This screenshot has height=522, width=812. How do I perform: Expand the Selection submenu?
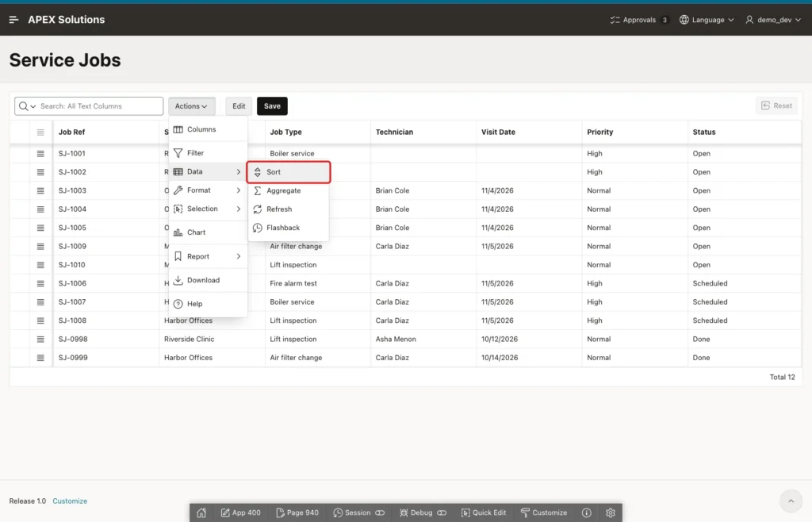208,209
